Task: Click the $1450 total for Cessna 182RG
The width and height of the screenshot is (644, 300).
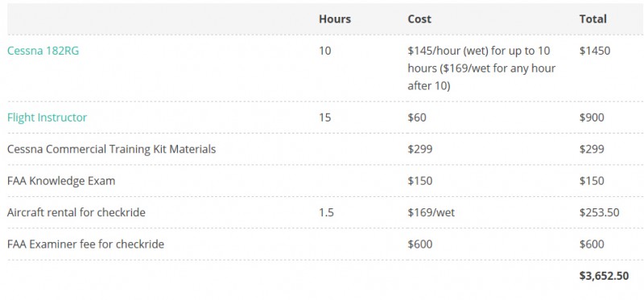Action: pos(595,51)
